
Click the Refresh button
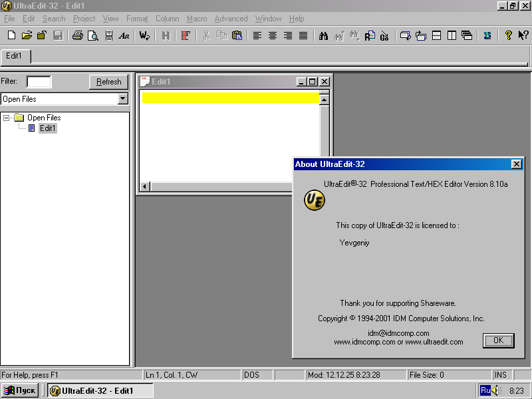[x=108, y=82]
